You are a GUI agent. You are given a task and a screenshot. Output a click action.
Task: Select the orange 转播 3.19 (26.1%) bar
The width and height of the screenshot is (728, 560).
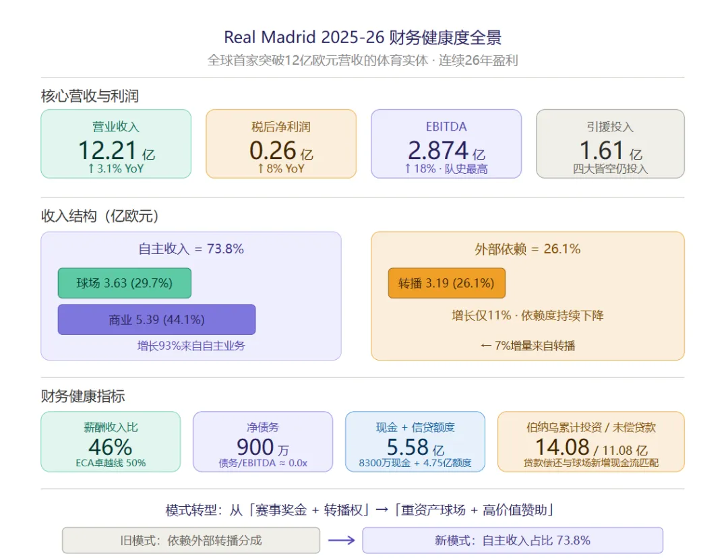pos(447,283)
